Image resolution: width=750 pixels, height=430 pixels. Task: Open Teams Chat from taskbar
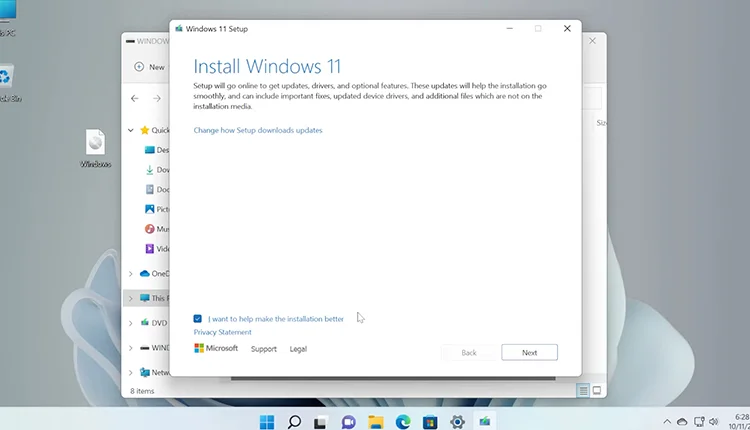point(348,422)
